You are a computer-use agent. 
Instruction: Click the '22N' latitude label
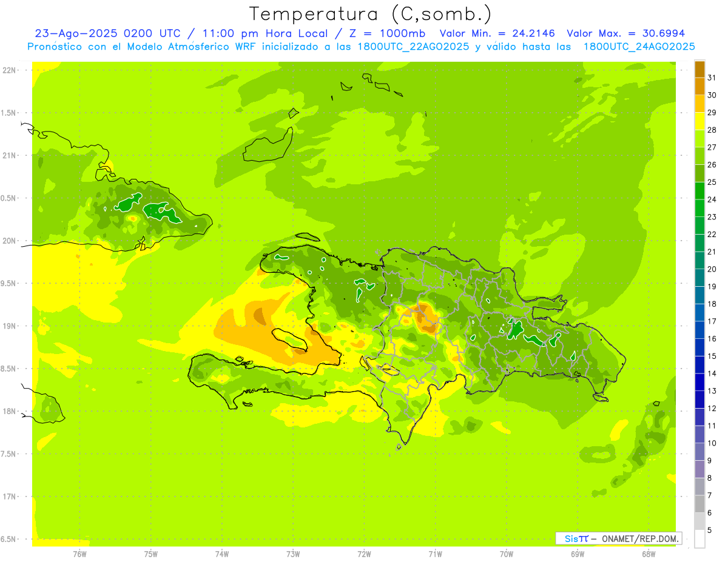tap(9, 70)
